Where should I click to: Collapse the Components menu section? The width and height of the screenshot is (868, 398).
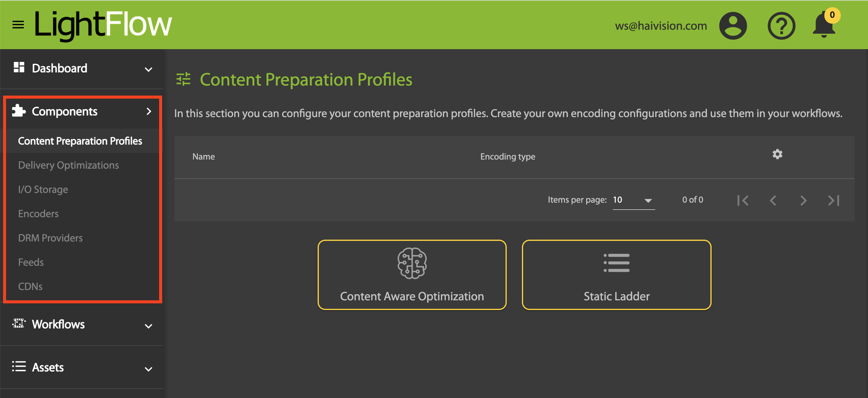(82, 111)
